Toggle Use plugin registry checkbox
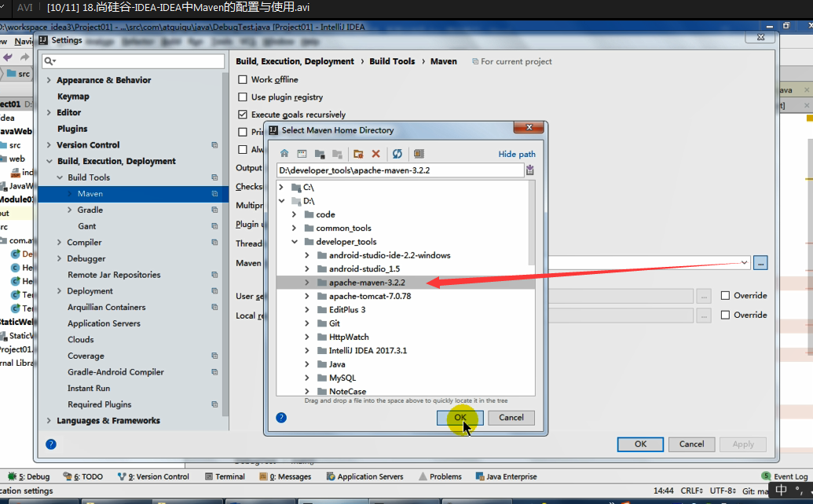 tap(242, 97)
